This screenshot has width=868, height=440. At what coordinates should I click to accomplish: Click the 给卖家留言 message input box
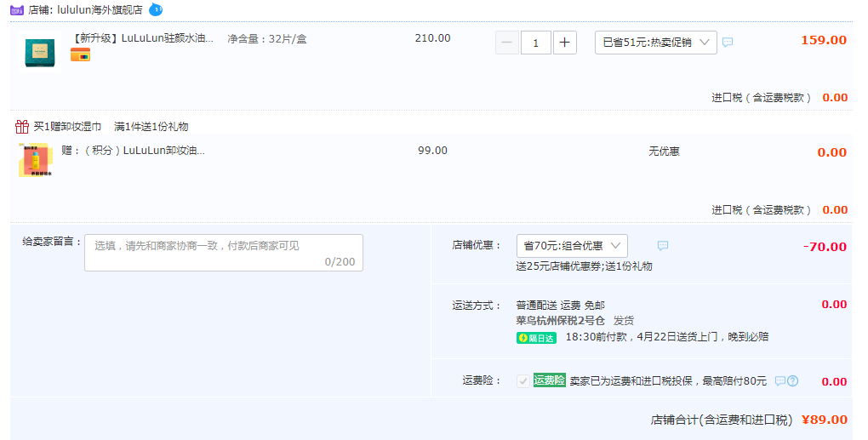(x=224, y=253)
